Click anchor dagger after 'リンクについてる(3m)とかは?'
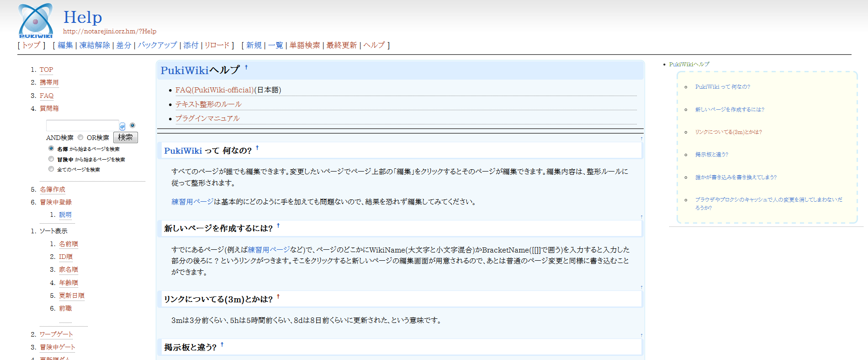The width and height of the screenshot is (868, 360). pyautogui.click(x=278, y=297)
